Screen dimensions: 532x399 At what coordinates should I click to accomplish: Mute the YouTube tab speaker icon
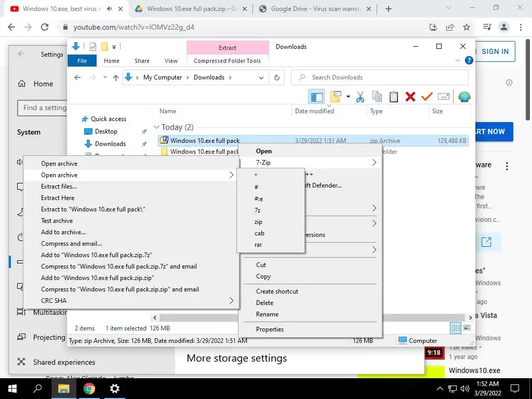(x=109, y=9)
